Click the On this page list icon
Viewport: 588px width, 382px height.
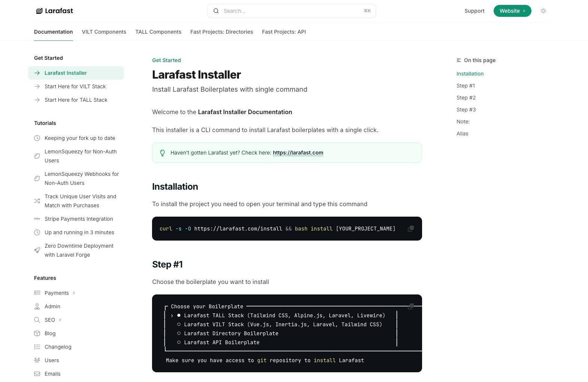point(459,60)
